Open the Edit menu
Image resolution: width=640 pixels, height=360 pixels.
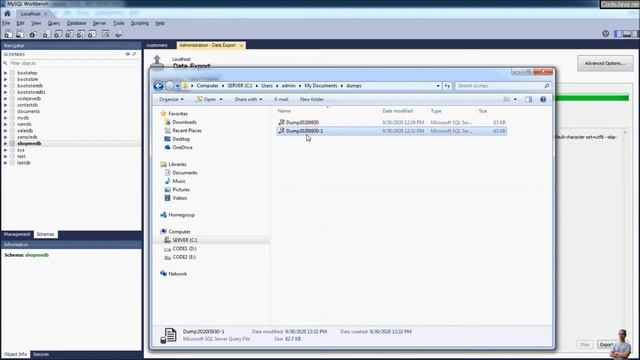pyautogui.click(x=20, y=23)
